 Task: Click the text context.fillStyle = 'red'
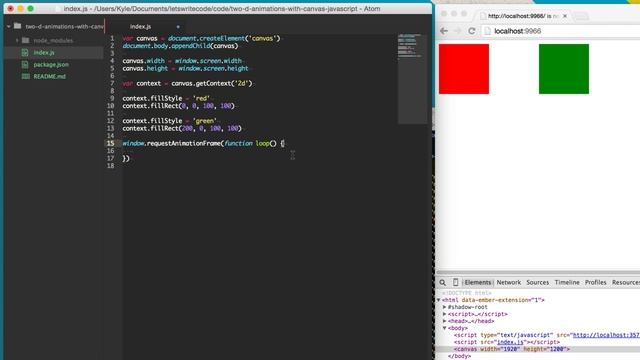click(x=166, y=98)
